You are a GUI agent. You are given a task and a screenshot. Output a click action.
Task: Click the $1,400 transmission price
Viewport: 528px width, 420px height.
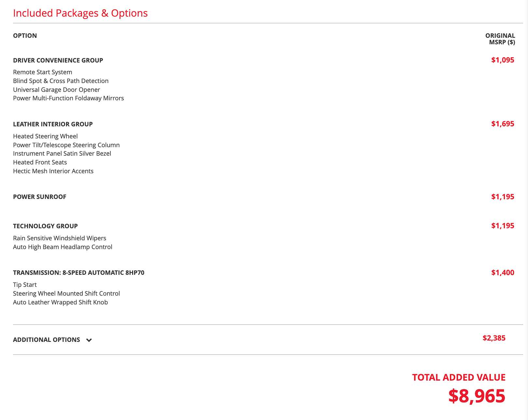503,273
